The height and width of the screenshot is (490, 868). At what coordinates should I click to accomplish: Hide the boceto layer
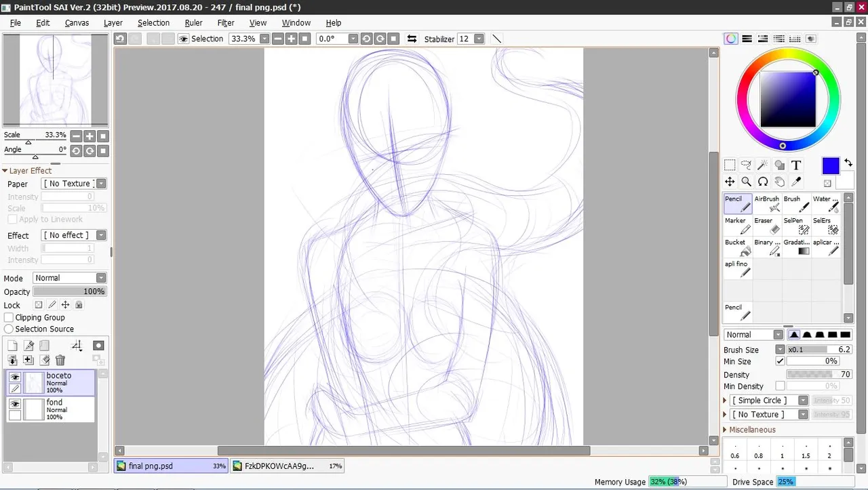coord(14,377)
